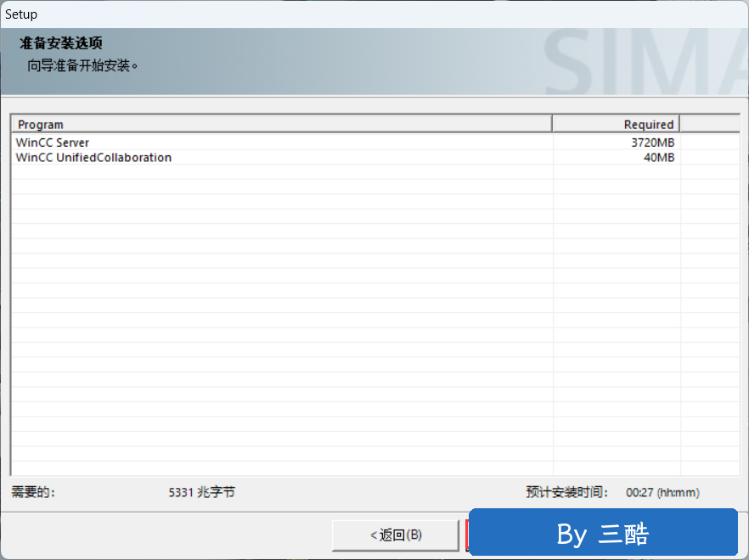Screen dimensions: 749x560
Task: Select the WinCC Server row
Action: 375,143
